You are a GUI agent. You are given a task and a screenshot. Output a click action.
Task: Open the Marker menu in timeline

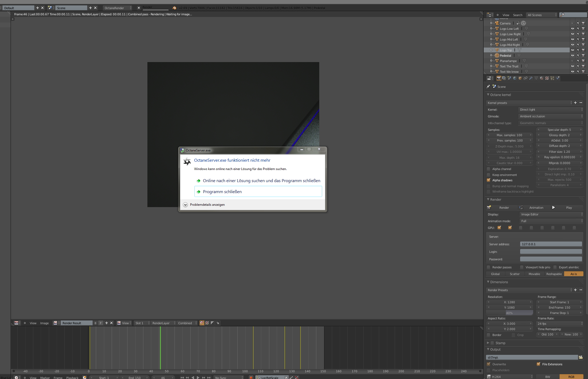tap(45, 378)
